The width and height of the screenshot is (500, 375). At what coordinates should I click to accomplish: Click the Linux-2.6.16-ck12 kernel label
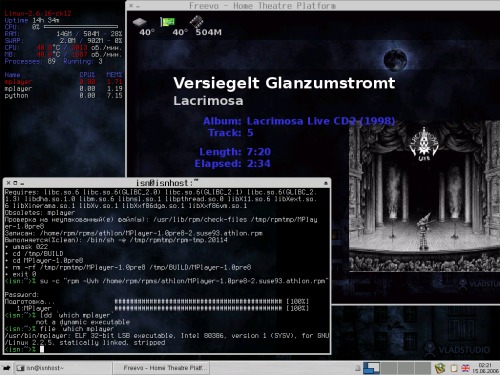(x=38, y=13)
